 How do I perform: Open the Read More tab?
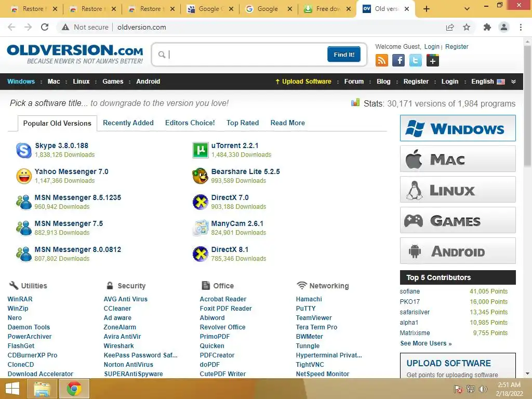288,123
